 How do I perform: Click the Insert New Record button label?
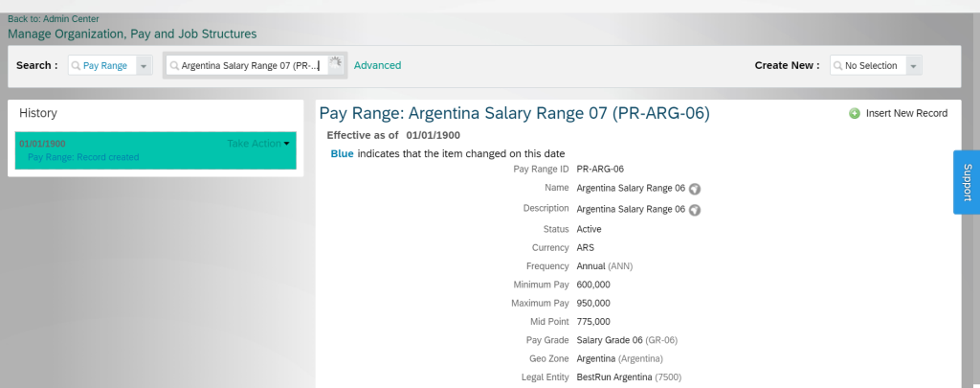[x=906, y=113]
